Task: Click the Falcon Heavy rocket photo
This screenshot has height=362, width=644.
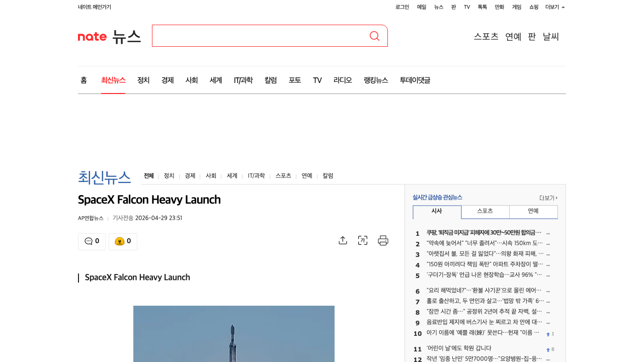Action: pyautogui.click(x=234, y=334)
